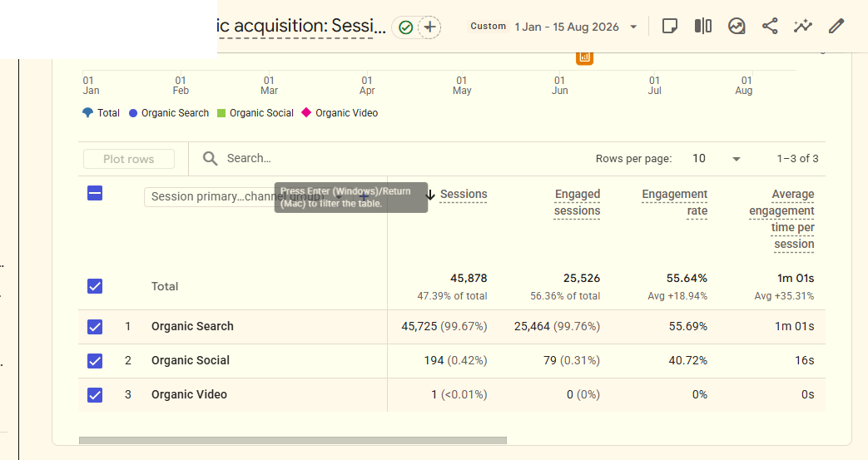This screenshot has width=868, height=460.
Task: Uncheck the Organic Video row checkbox
Action: point(95,394)
